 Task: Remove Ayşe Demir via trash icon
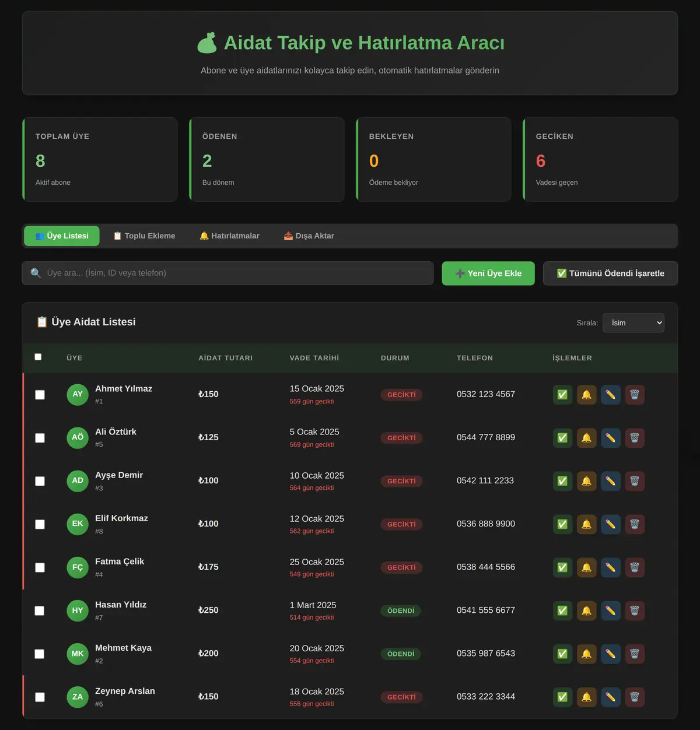pyautogui.click(x=635, y=481)
